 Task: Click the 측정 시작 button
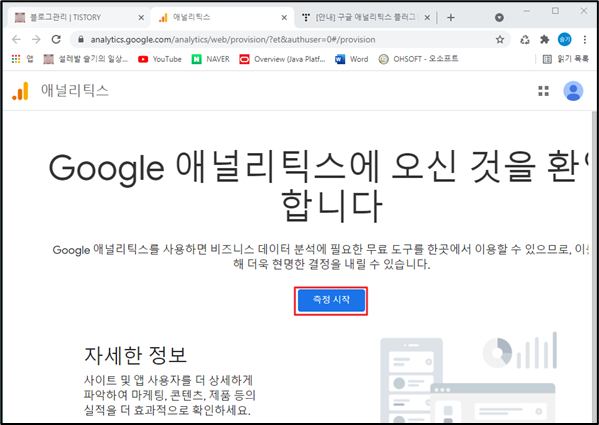click(x=331, y=301)
